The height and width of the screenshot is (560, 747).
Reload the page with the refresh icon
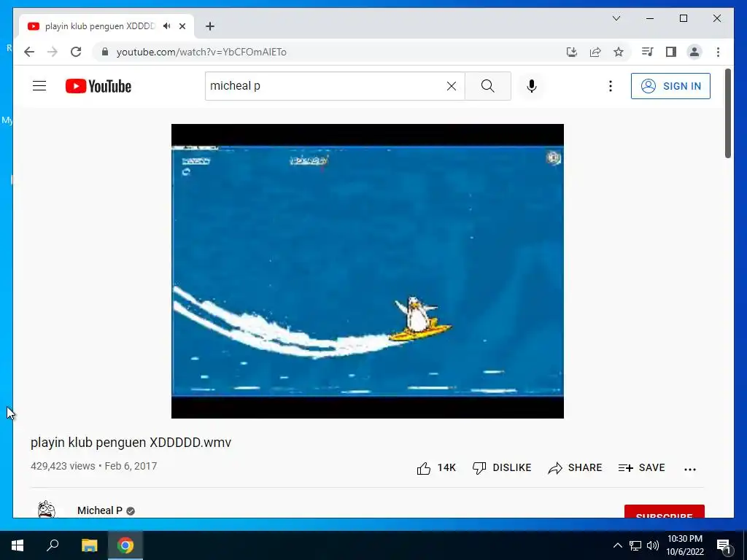[x=76, y=52]
